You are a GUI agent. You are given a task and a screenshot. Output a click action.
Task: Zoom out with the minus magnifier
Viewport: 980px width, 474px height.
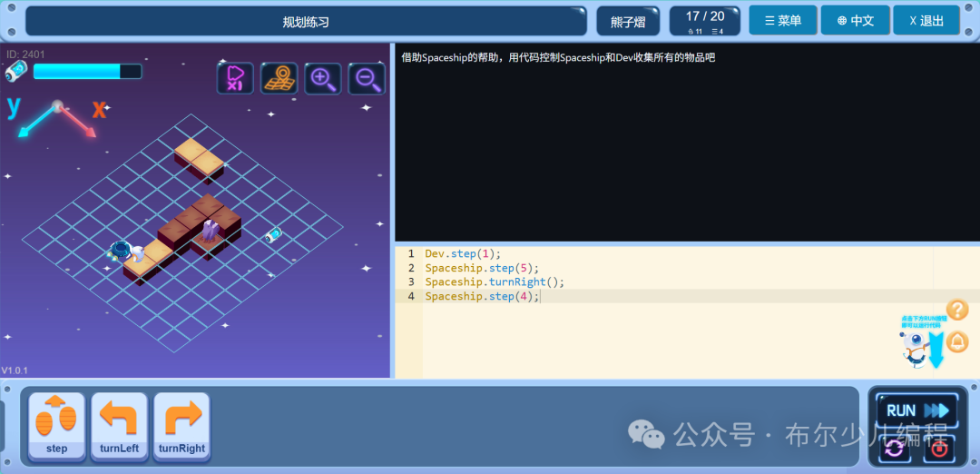click(x=367, y=78)
